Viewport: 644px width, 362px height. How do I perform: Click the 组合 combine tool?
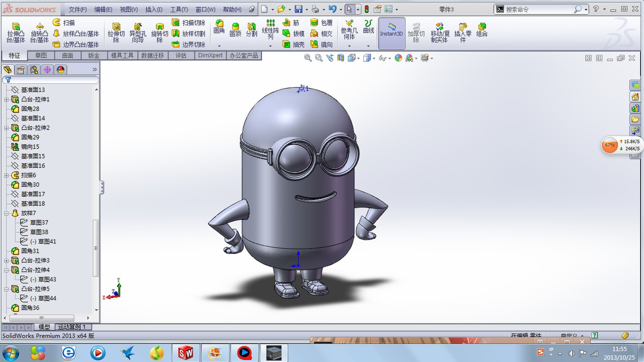pyautogui.click(x=482, y=30)
